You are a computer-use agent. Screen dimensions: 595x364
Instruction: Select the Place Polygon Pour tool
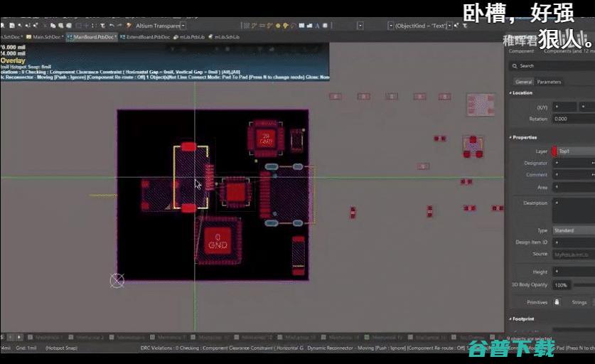coord(310,26)
